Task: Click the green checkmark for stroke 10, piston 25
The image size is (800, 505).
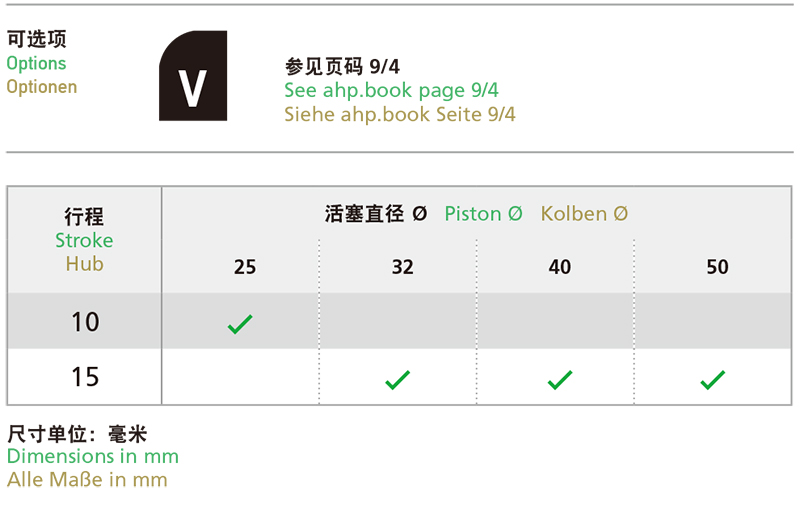Action: click(240, 324)
